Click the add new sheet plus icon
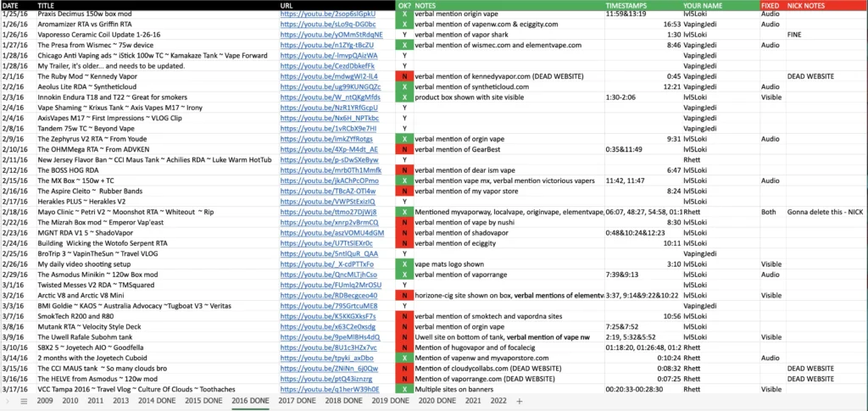This screenshot has height=411, width=868. click(x=519, y=401)
